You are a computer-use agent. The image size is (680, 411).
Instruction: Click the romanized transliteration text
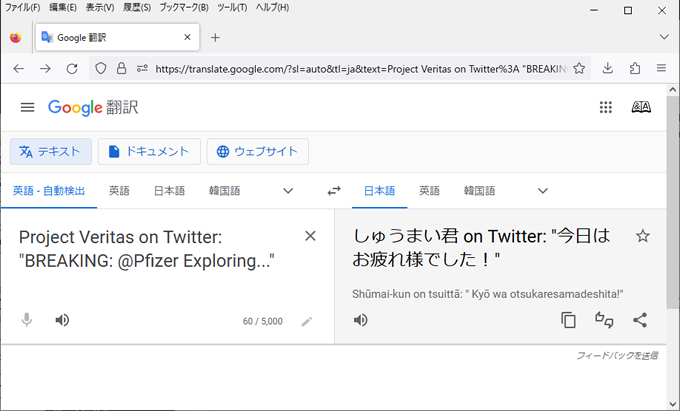point(487,294)
